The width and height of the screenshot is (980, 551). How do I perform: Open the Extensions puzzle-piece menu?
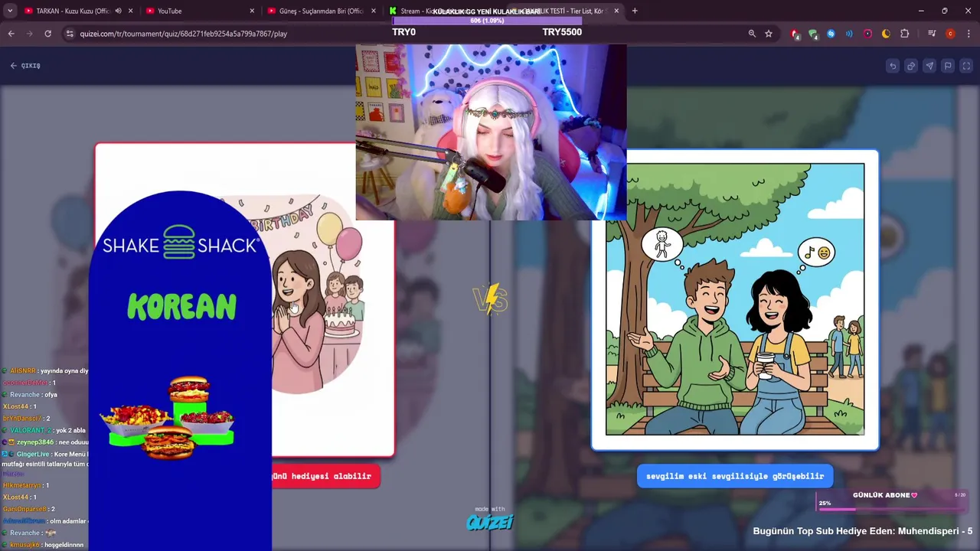pyautogui.click(x=904, y=34)
